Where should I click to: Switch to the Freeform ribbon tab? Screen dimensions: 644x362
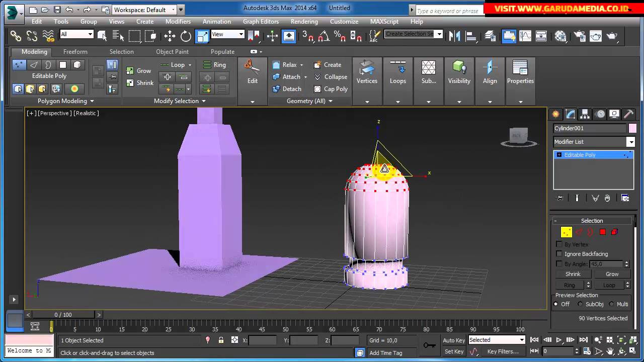[75, 52]
